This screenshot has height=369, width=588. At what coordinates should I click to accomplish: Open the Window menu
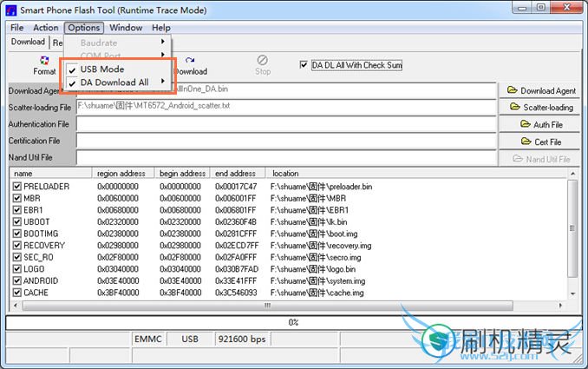[x=126, y=28]
